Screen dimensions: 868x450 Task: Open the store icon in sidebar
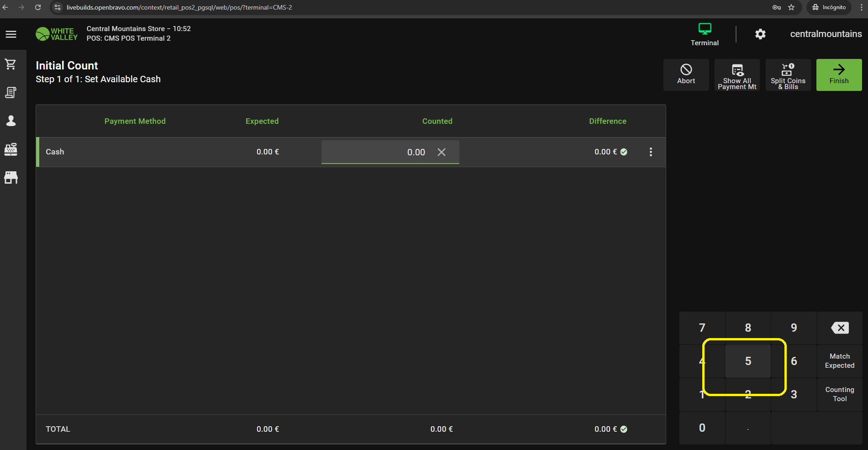(11, 178)
